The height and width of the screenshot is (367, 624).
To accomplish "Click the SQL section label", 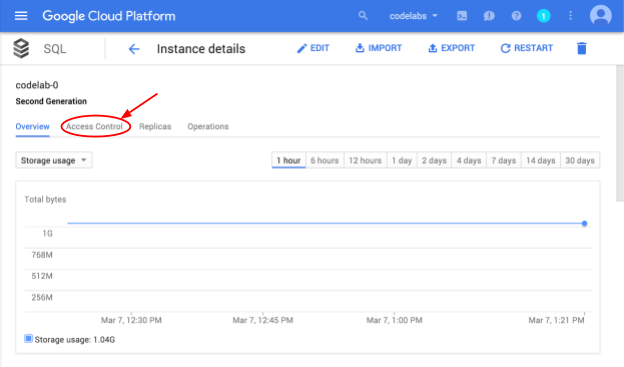I will [55, 49].
